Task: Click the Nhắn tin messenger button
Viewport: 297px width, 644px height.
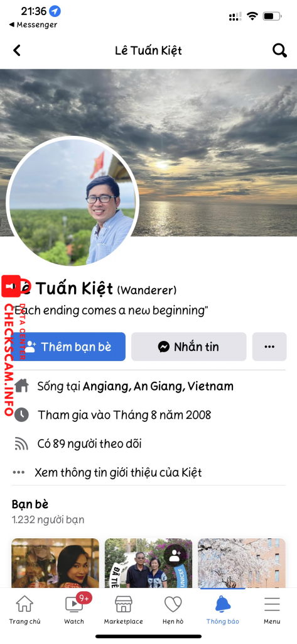Action: coord(189,347)
